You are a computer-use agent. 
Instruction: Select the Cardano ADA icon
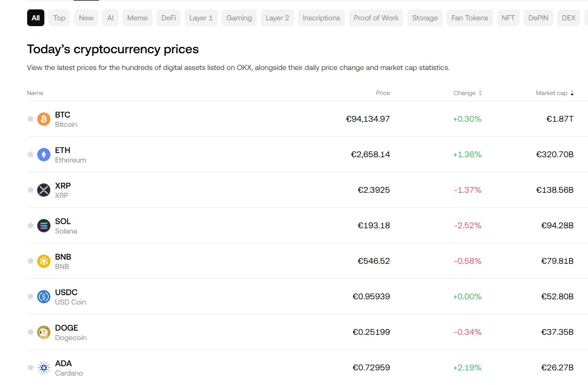tap(43, 367)
